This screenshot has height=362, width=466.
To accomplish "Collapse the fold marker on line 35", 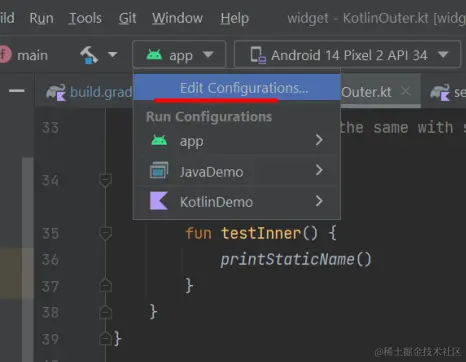I will click(x=105, y=233).
